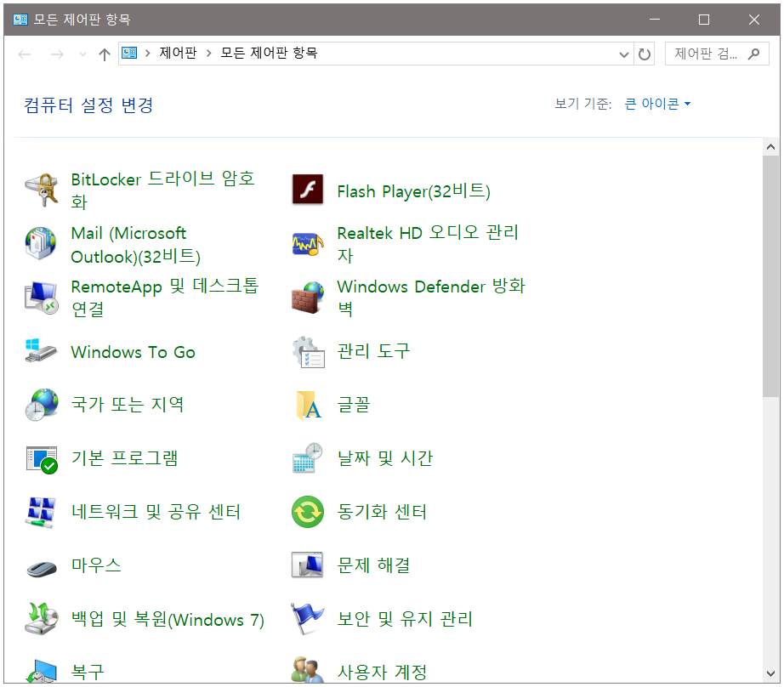Open 백업 및 복원(Windows 7)
Image resolution: width=784 pixels, height=687 pixels.
coord(166,620)
